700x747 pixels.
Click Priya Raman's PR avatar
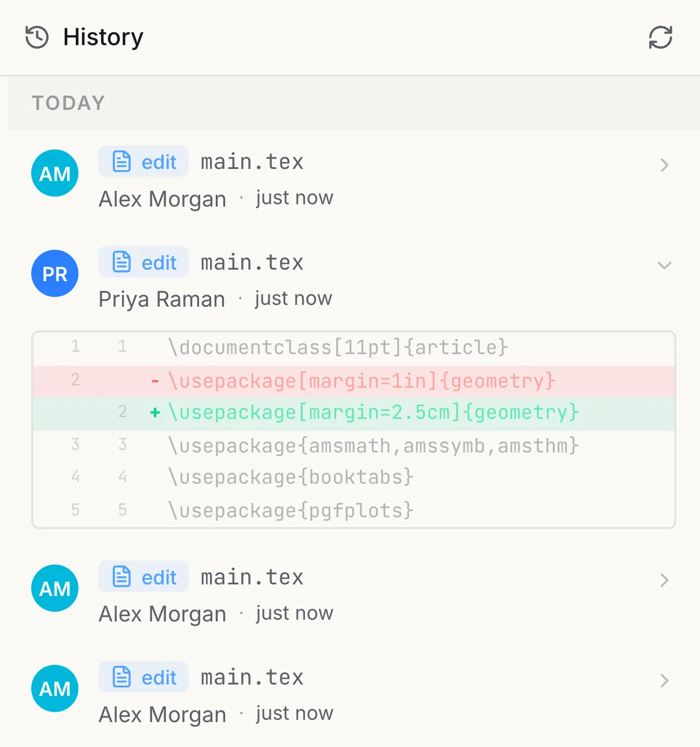(55, 273)
